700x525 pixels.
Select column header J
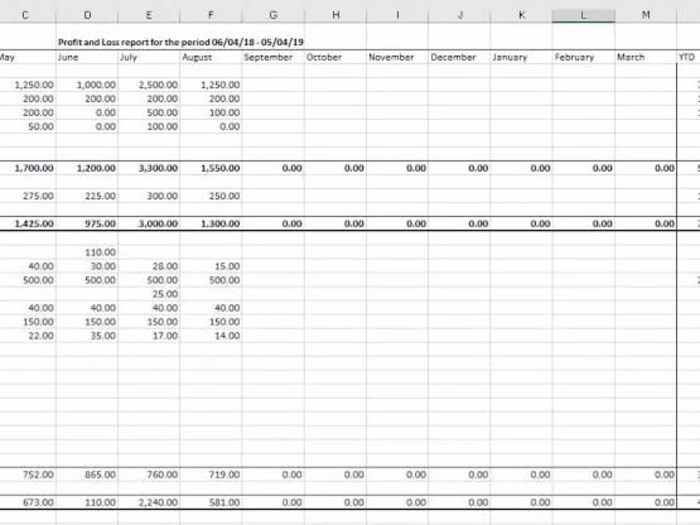[x=459, y=15]
